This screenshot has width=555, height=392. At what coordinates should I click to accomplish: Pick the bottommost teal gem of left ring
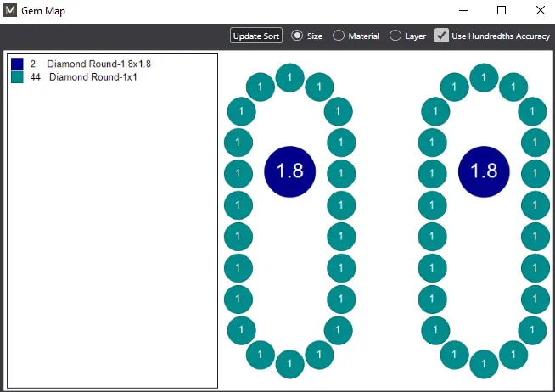click(x=289, y=363)
